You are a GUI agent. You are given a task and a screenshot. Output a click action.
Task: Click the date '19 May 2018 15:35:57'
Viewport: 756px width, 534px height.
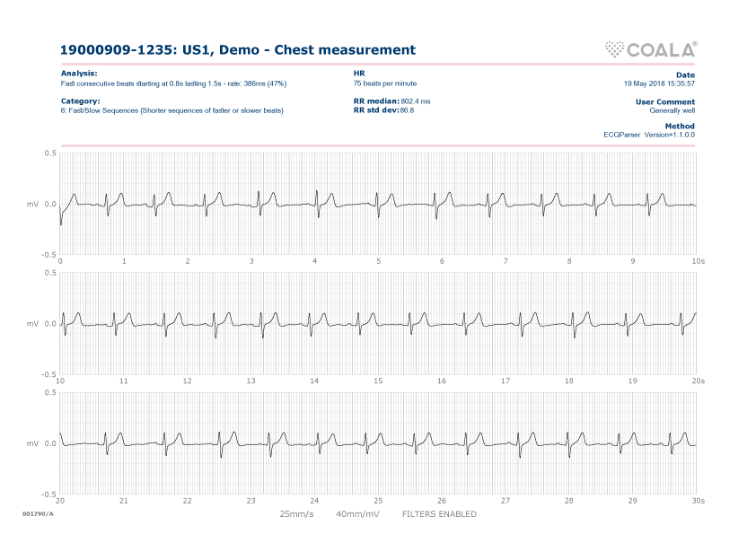point(659,83)
